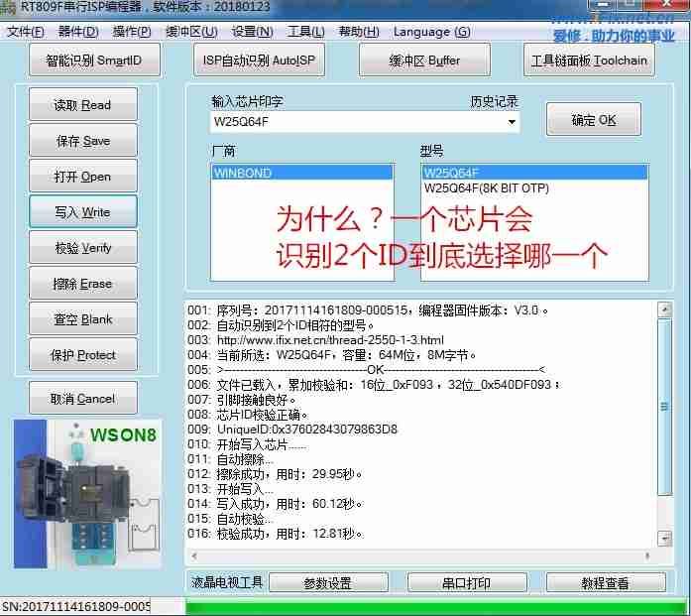Select W25Q64F(8K BIT OTP) model entry
The height and width of the screenshot is (616, 691).
(x=487, y=188)
